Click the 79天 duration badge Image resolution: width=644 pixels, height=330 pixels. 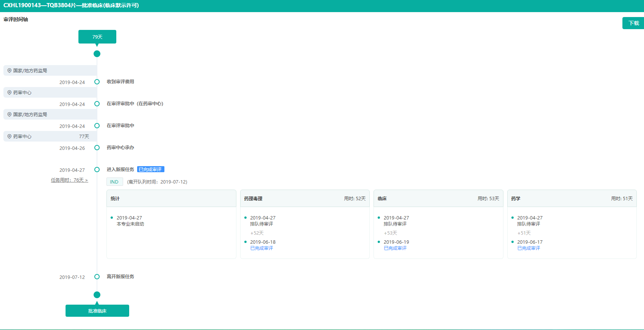[97, 37]
